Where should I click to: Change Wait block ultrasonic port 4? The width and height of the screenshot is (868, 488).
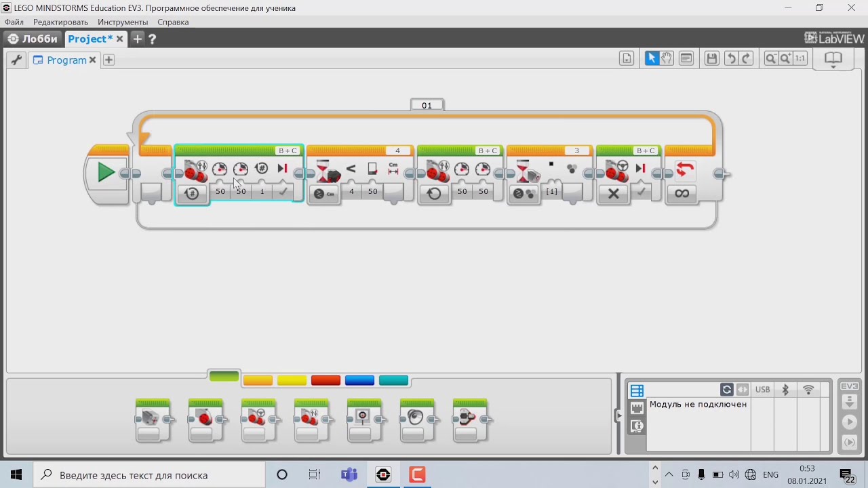pyautogui.click(x=397, y=150)
